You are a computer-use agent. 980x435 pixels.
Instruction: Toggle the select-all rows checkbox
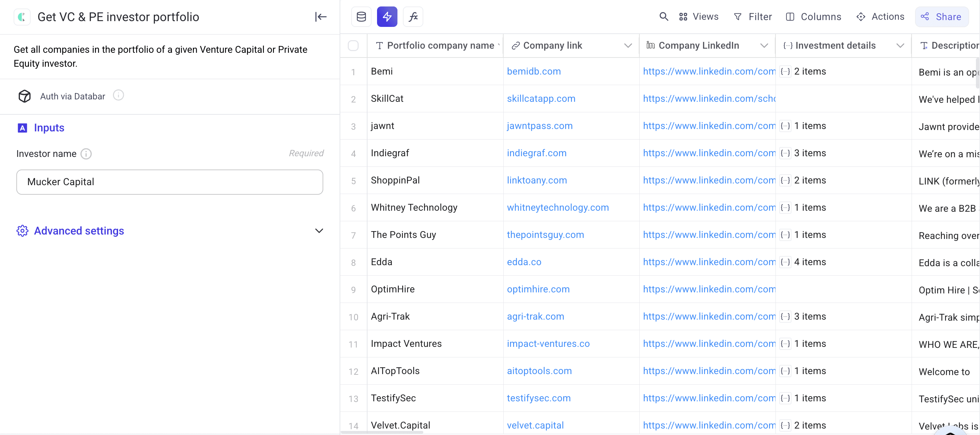click(353, 45)
